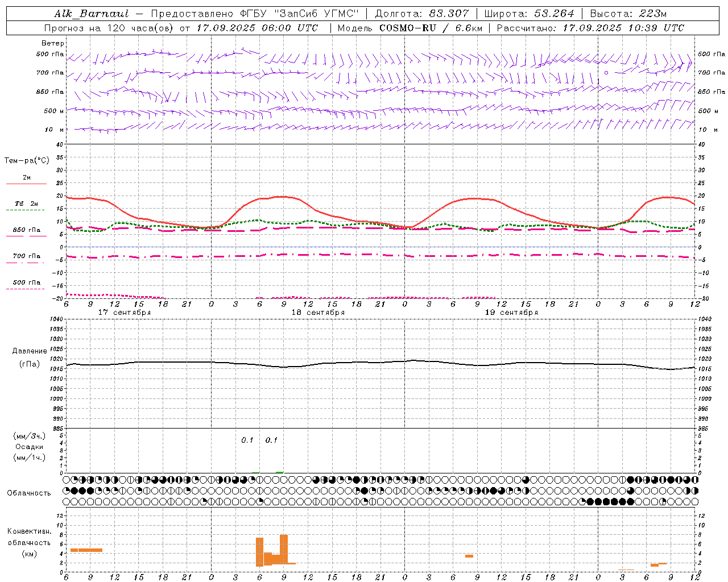728x582 pixels.
Task: Click the 2м temperature legend entry
Action: pyautogui.click(x=27, y=178)
